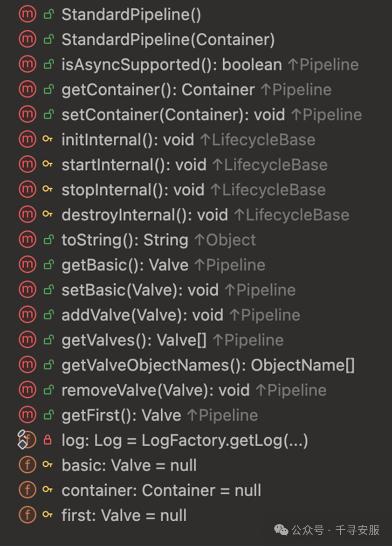Click the public lock icon next to isAsyncSupported()
The image size is (392, 546).
click(48, 64)
